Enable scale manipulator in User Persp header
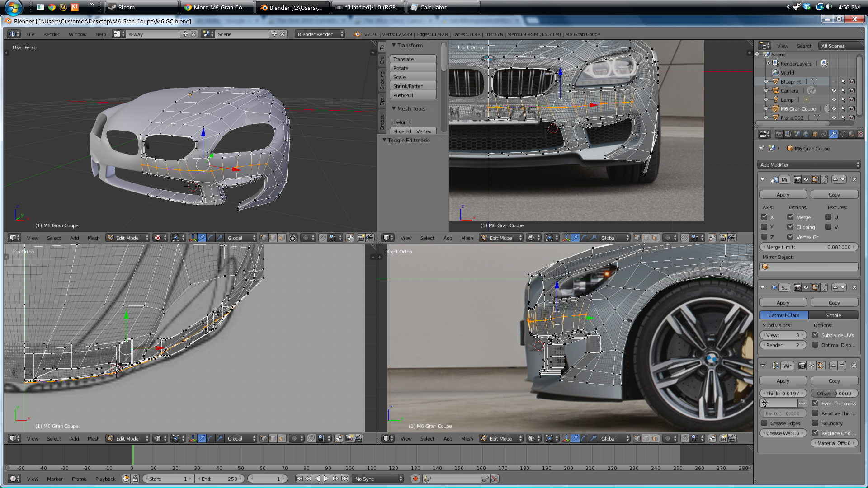 coord(220,238)
